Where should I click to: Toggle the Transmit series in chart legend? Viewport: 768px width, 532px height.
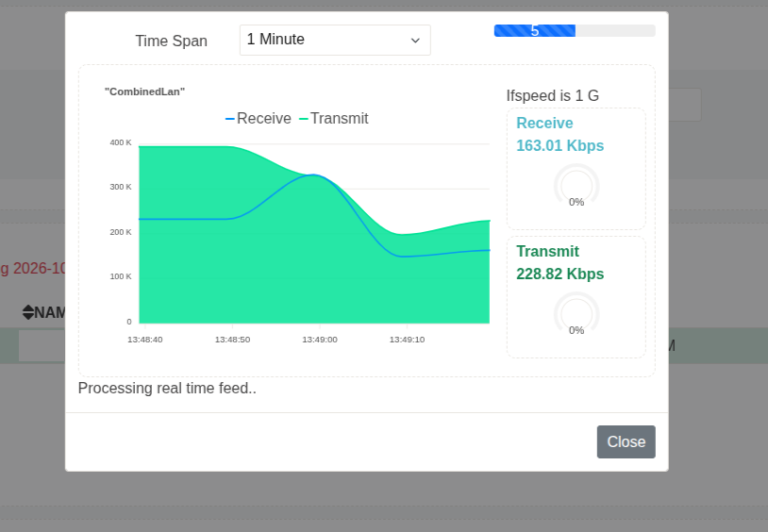tap(334, 119)
